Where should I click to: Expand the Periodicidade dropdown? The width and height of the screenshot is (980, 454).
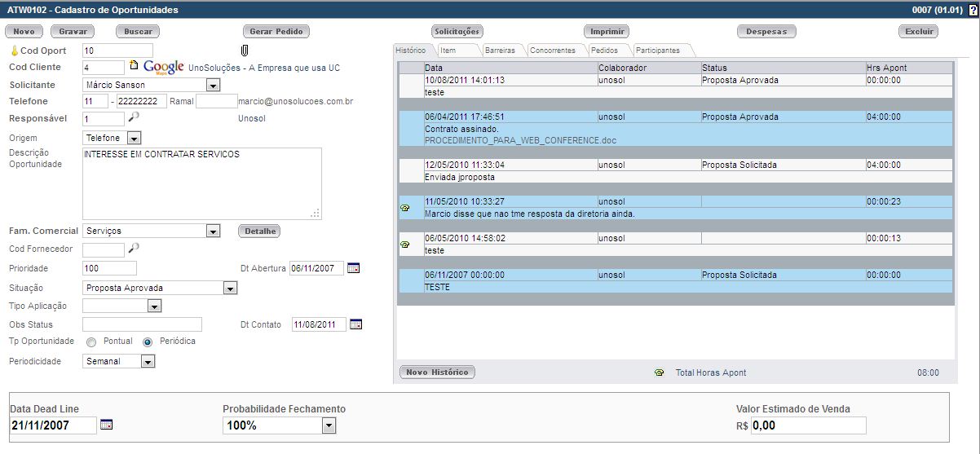point(148,361)
